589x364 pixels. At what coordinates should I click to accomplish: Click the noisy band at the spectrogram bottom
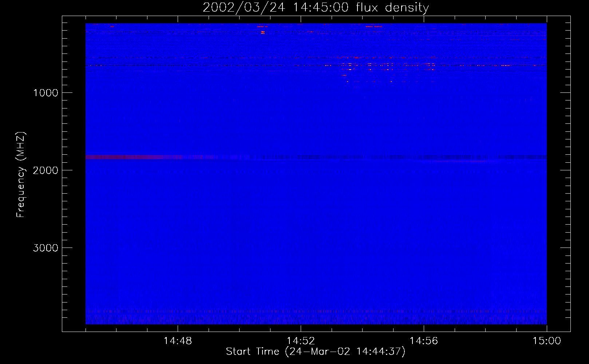316,318
